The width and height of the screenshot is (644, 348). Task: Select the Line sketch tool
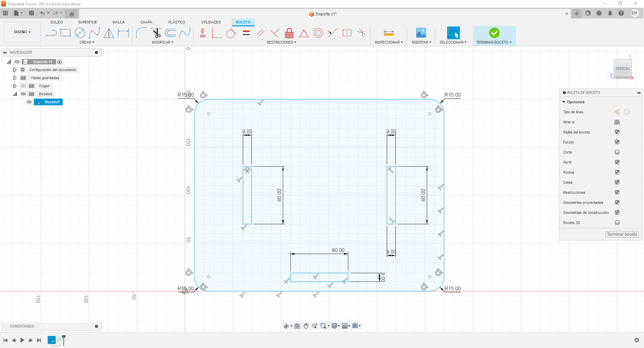pyautogui.click(x=51, y=33)
